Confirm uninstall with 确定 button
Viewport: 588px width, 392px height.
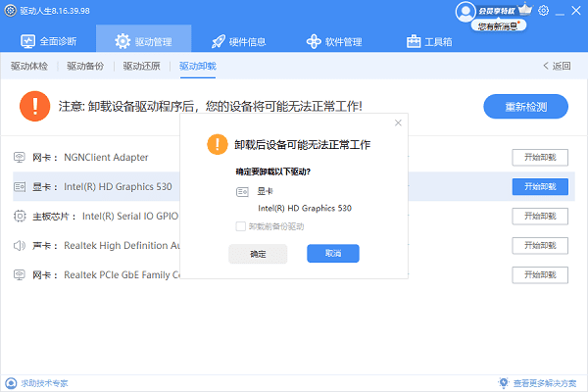258,254
